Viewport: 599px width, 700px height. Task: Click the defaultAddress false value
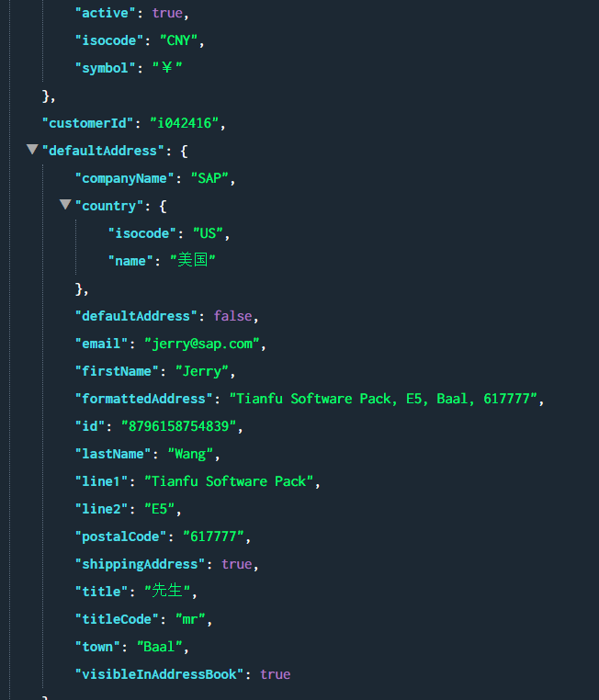(232, 316)
